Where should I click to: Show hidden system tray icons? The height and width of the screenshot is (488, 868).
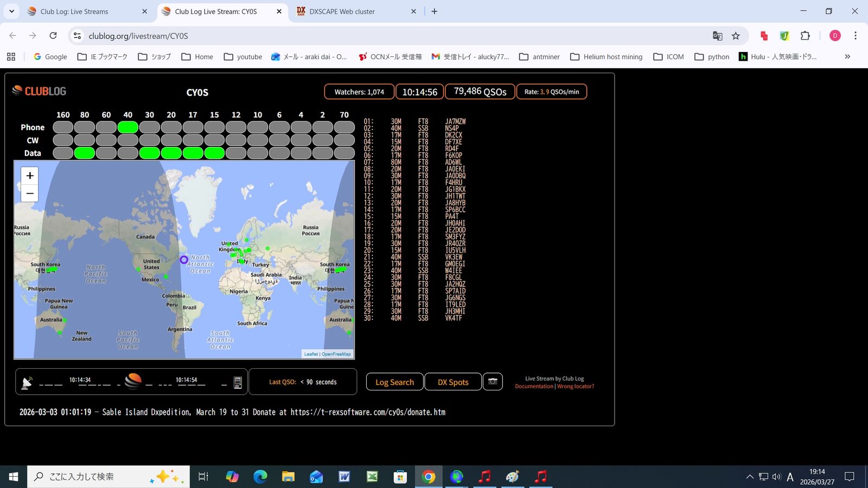pyautogui.click(x=750, y=477)
